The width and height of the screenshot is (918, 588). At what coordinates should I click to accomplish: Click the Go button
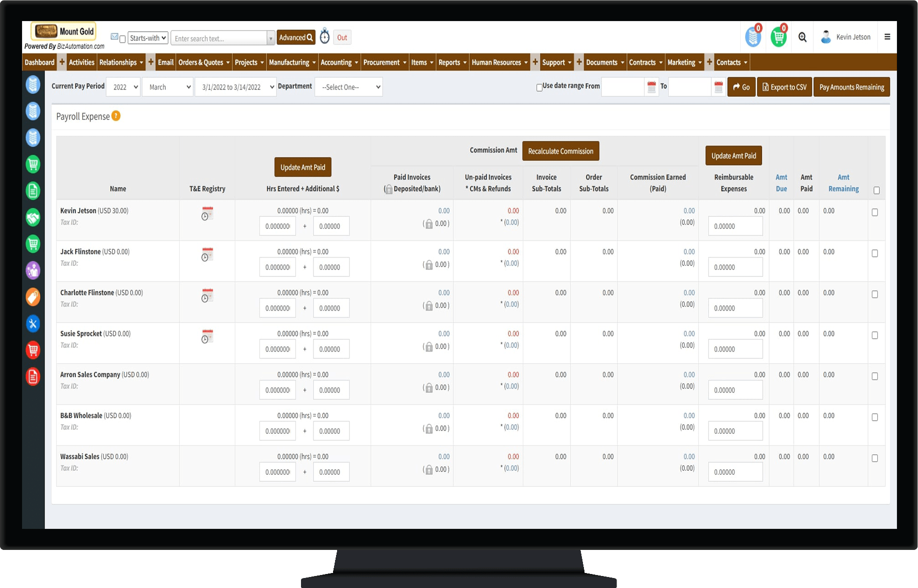click(x=741, y=87)
